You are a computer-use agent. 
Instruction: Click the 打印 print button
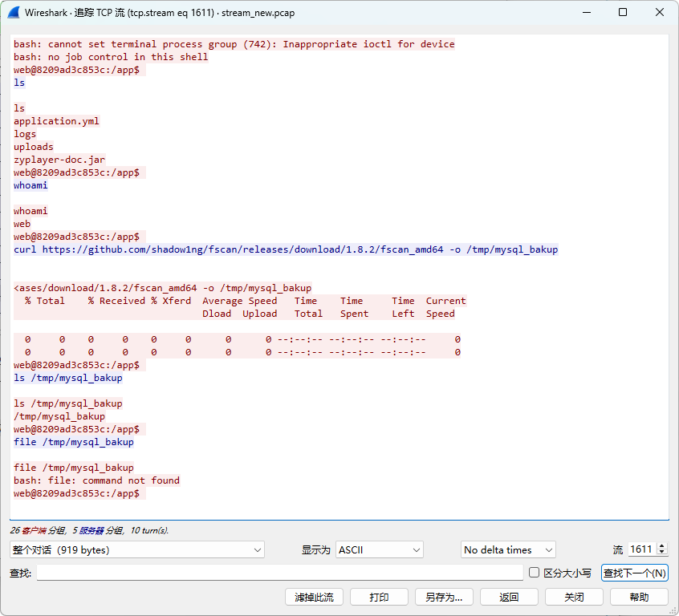pyautogui.click(x=379, y=597)
